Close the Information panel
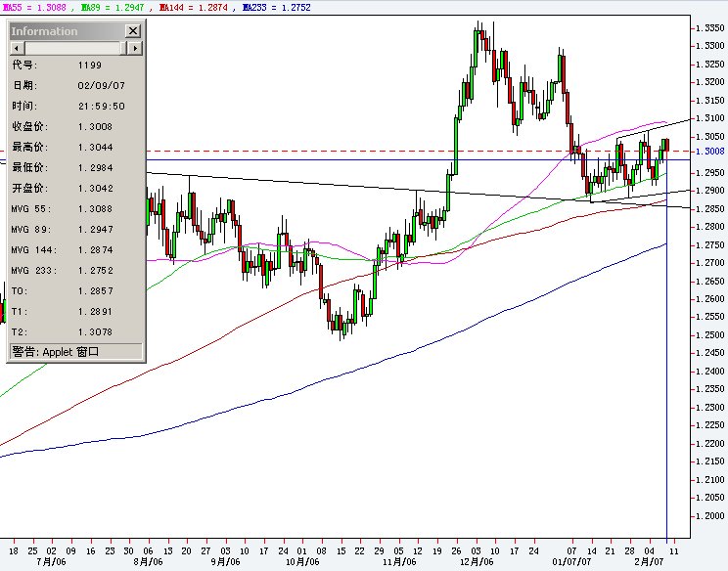The height and width of the screenshot is (571, 728). tap(133, 31)
